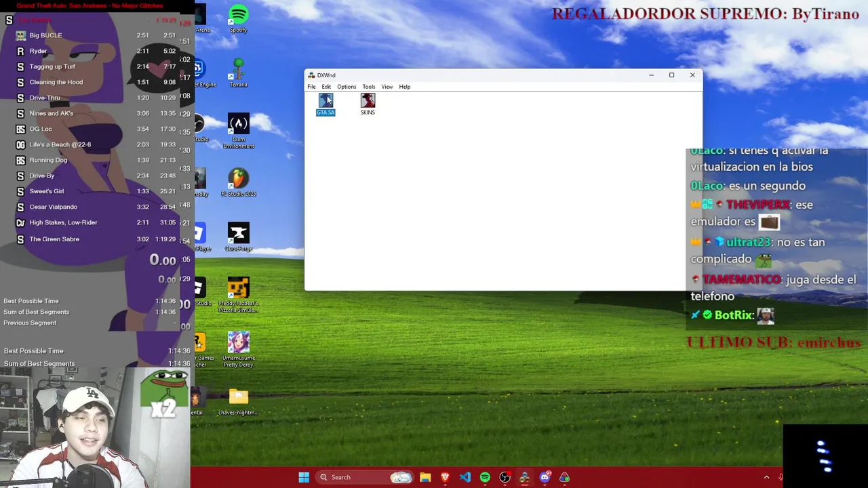Select the chaves-nightm... desktop folder
Viewport: 868px width, 488px height.
point(238,401)
